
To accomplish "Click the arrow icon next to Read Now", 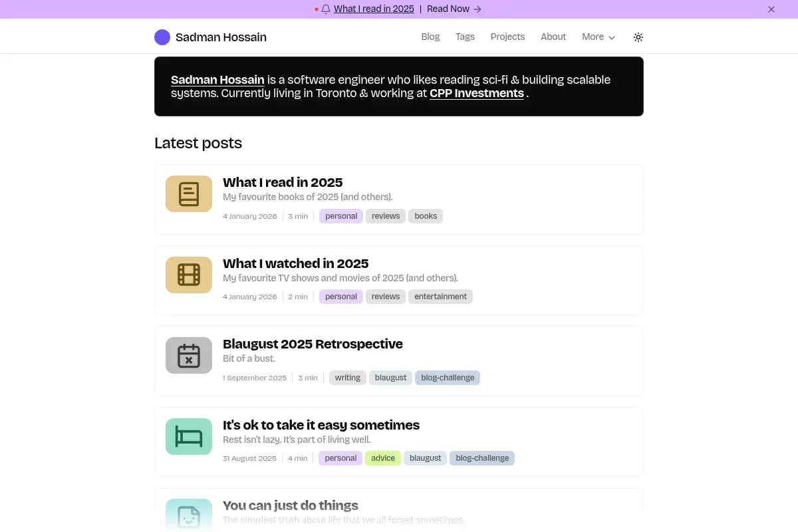I will [477, 9].
